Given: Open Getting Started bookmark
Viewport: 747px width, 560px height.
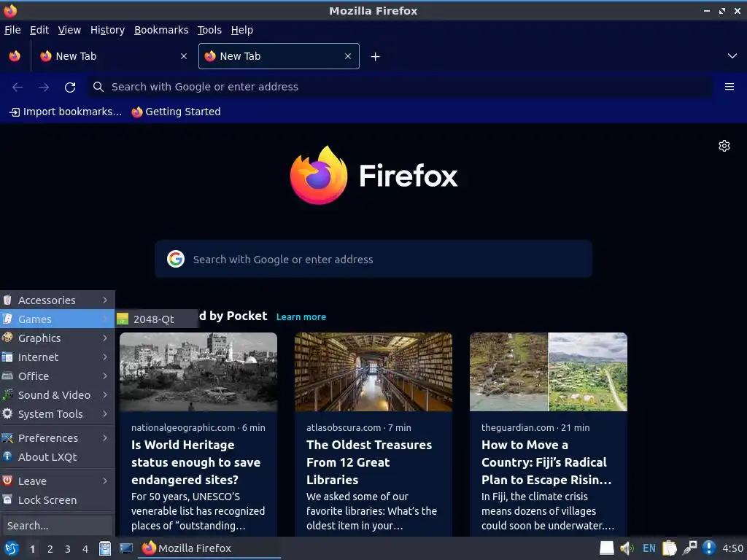Looking at the screenshot, I should click(177, 112).
